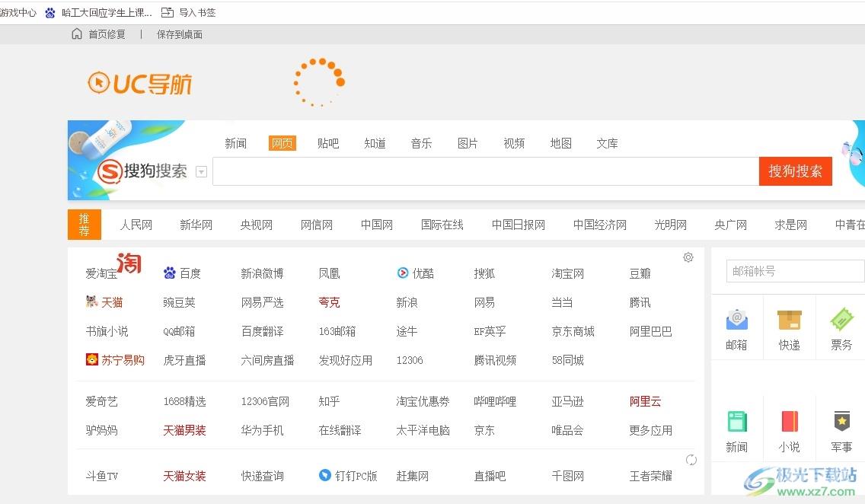Open the 58同城 link
865x504 pixels.
tap(568, 360)
